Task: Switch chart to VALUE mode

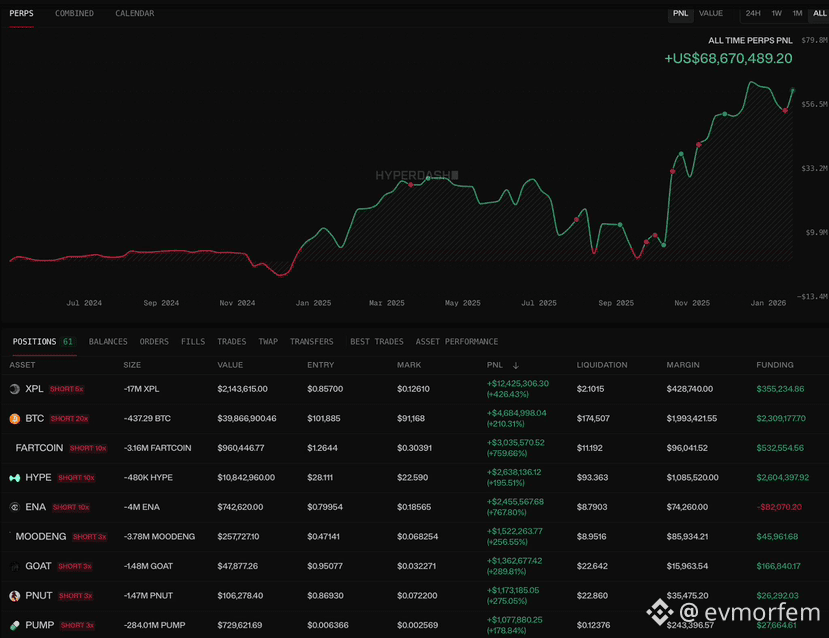Action: click(x=711, y=13)
